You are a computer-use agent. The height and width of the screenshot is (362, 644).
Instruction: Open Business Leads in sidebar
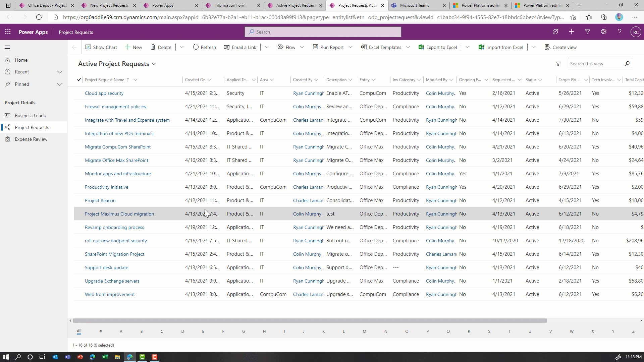click(34, 116)
